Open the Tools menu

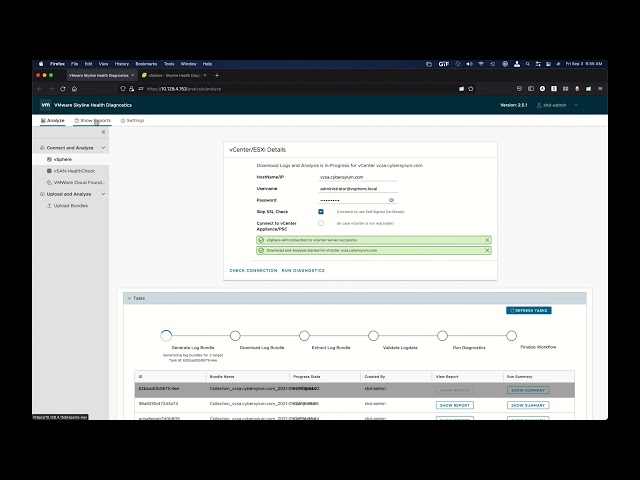[x=169, y=64]
